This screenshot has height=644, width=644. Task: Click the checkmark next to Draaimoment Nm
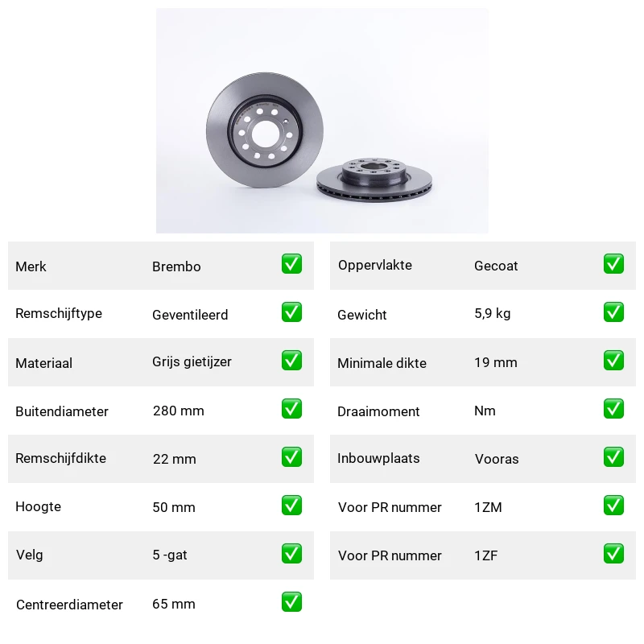613,409
